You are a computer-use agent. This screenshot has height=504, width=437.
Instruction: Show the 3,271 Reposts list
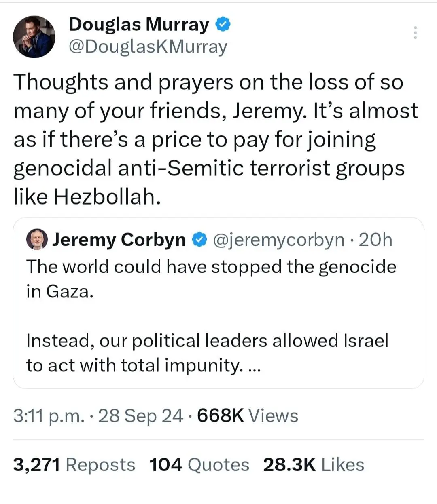point(74,465)
